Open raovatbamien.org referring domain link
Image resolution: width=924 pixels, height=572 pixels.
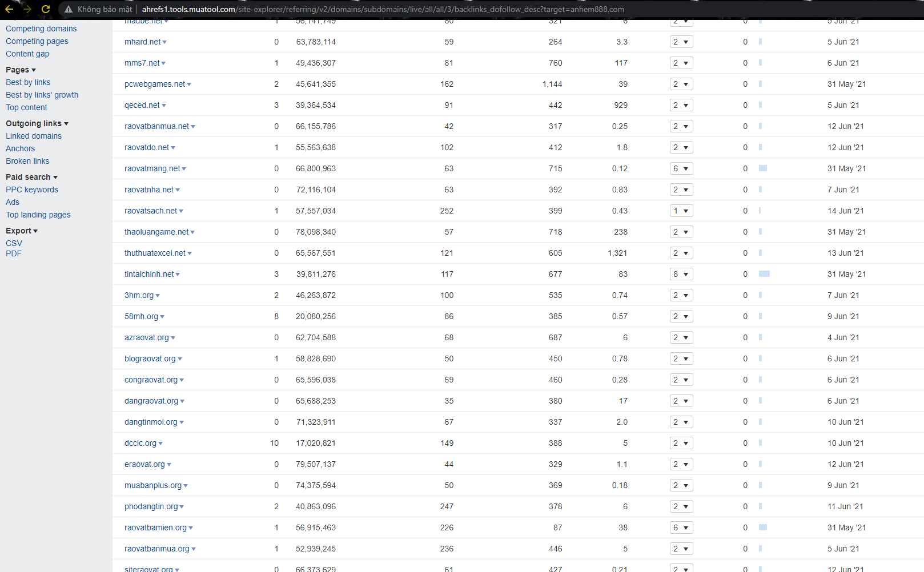(x=155, y=527)
